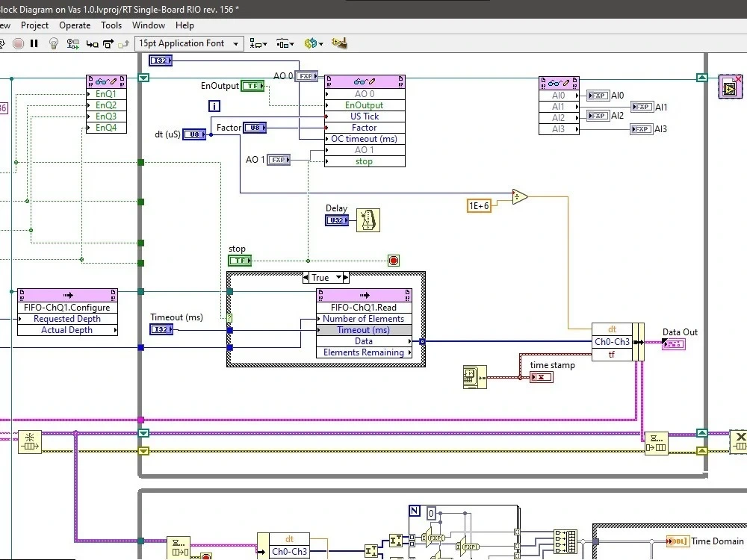This screenshot has height=560, width=747.
Task: Edit the Delay U32 constant value
Action: tap(337, 220)
